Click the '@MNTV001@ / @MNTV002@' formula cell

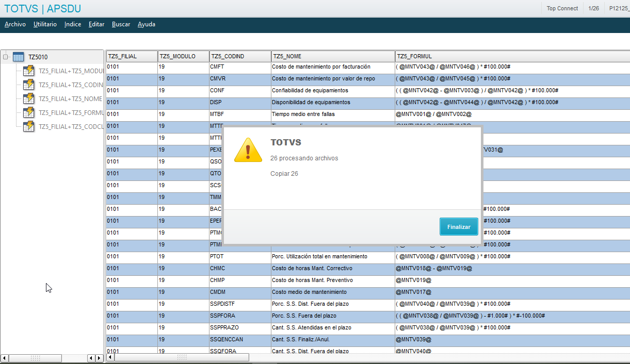click(512, 114)
